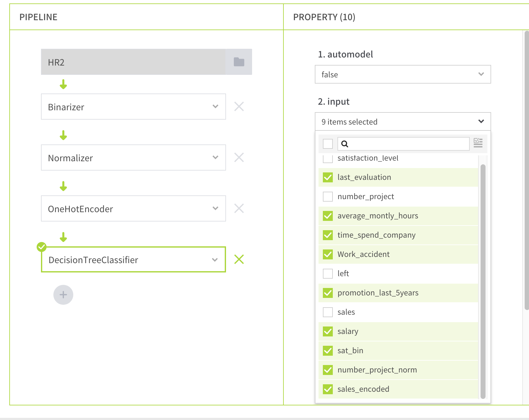Remove the Binarizer step with its X
The image size is (529, 420).
click(239, 107)
